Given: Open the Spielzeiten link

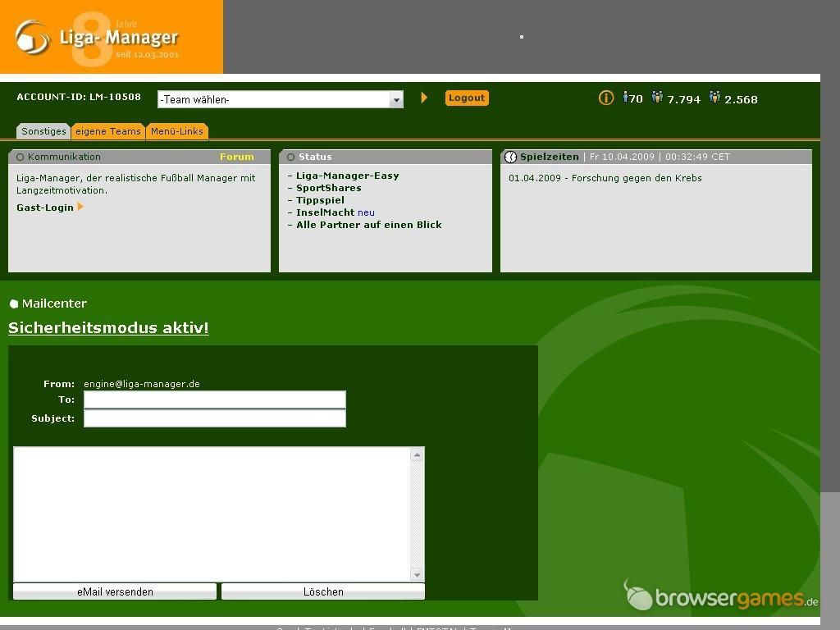Looking at the screenshot, I should tap(549, 157).
